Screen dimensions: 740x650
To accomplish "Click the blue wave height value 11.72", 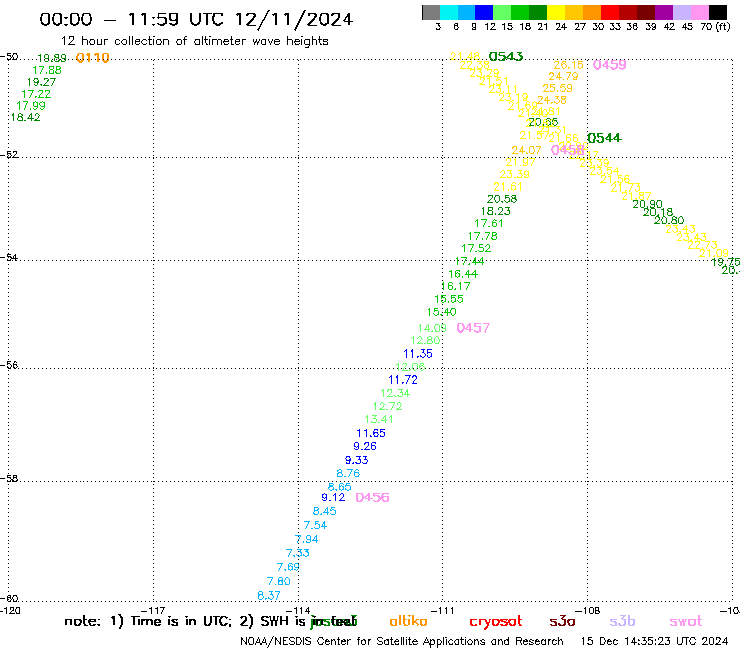I will 403,380.
